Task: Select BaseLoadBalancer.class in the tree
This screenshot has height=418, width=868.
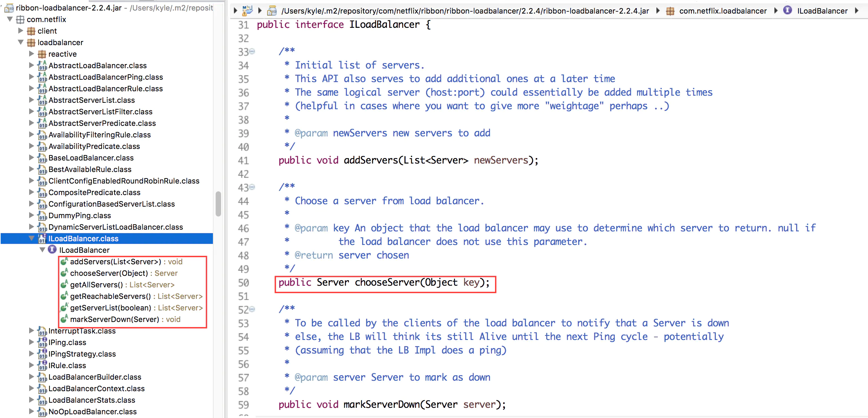Action: click(91, 158)
